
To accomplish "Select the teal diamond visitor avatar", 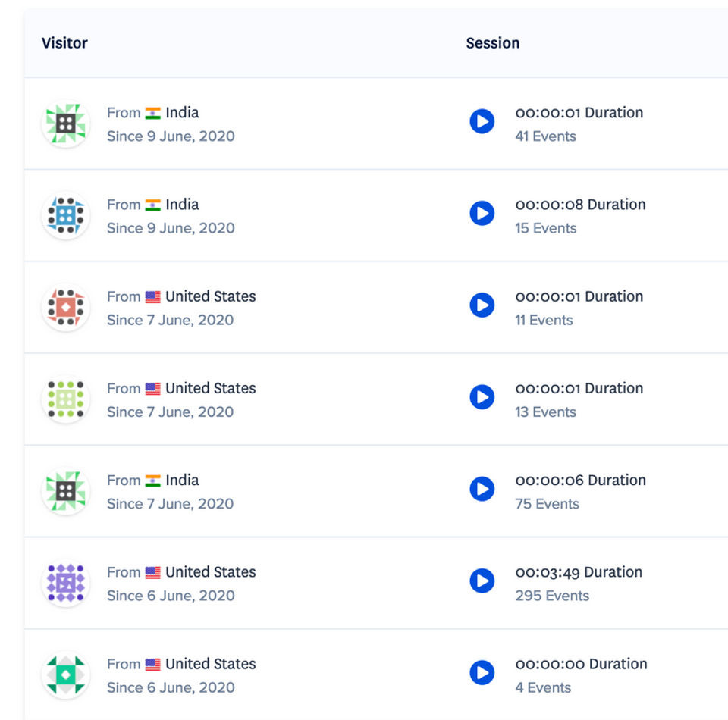I will point(66,675).
